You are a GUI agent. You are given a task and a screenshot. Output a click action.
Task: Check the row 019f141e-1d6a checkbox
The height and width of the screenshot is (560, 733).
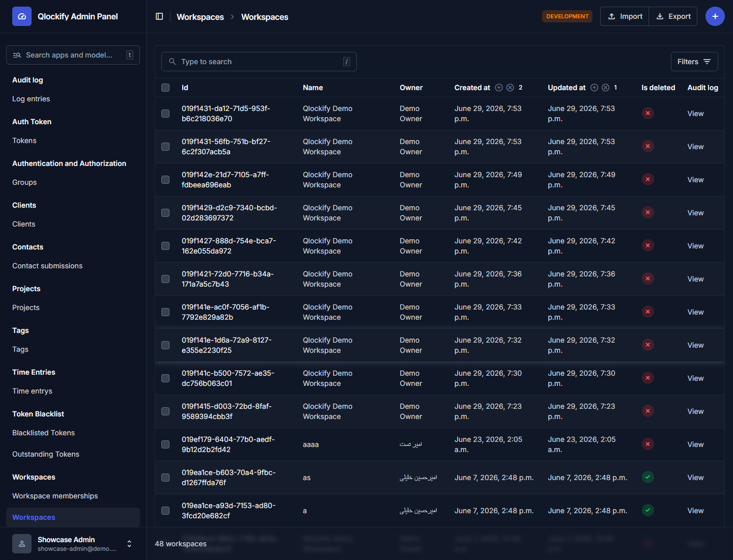click(165, 345)
